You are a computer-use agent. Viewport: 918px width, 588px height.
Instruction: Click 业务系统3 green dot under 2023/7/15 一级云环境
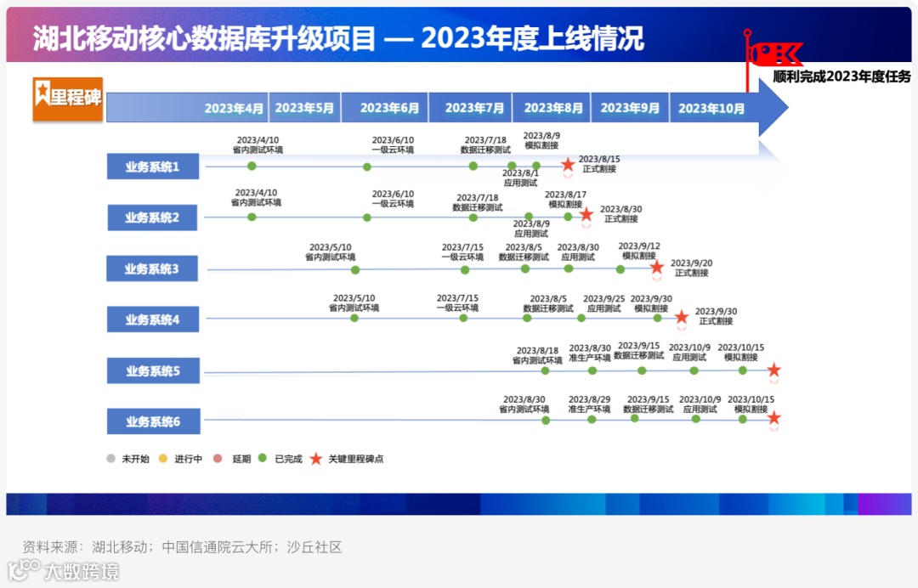tap(465, 269)
